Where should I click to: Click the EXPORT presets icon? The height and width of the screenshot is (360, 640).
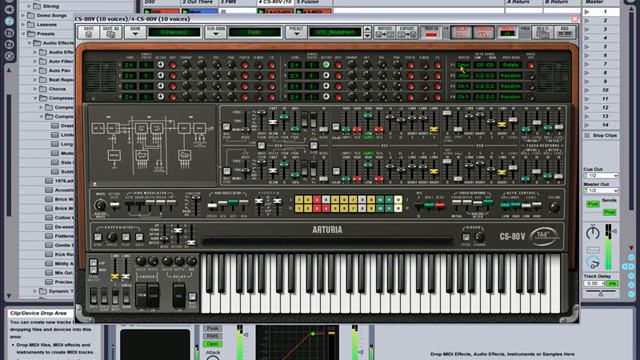click(407, 33)
